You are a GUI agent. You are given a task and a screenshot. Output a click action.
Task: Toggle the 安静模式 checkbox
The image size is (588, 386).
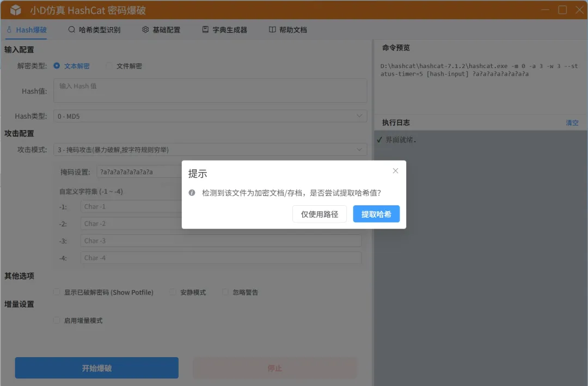click(x=173, y=292)
